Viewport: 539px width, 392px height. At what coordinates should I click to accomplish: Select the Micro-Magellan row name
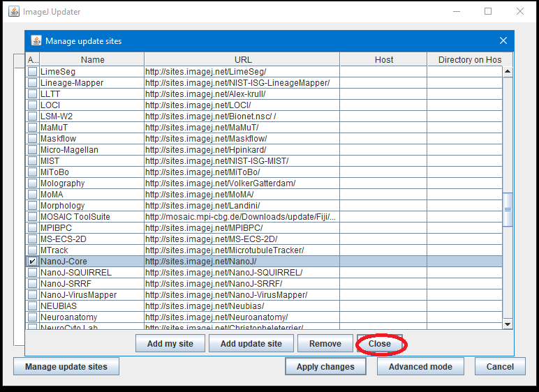pyautogui.click(x=69, y=150)
